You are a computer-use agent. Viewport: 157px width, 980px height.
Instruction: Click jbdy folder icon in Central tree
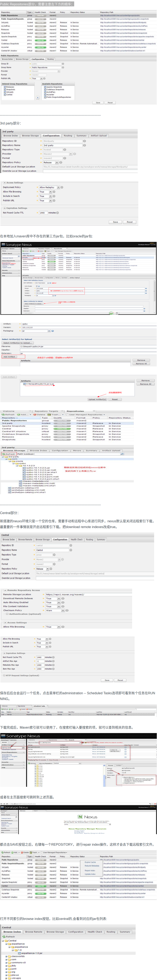coord(9,966)
